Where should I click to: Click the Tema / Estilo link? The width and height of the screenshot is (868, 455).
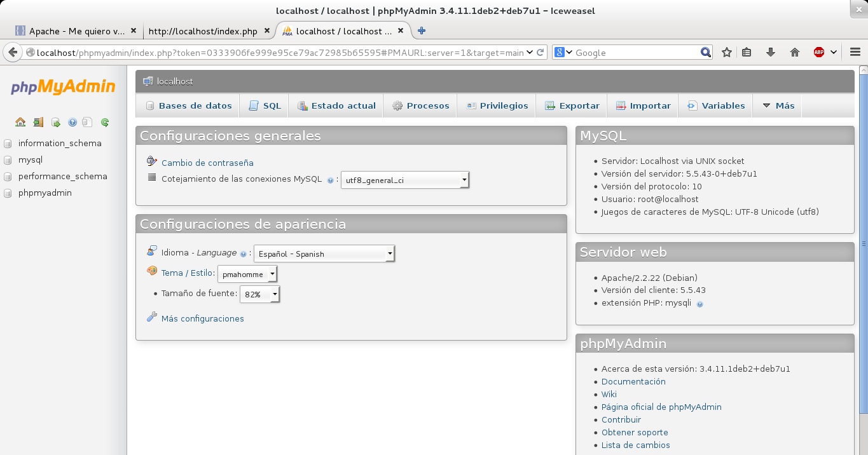(186, 273)
